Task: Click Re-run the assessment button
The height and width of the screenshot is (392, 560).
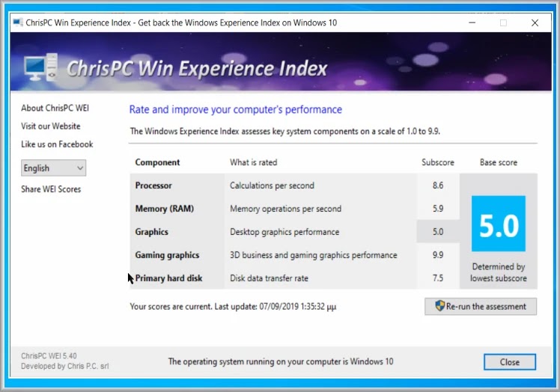Action: tap(481, 306)
